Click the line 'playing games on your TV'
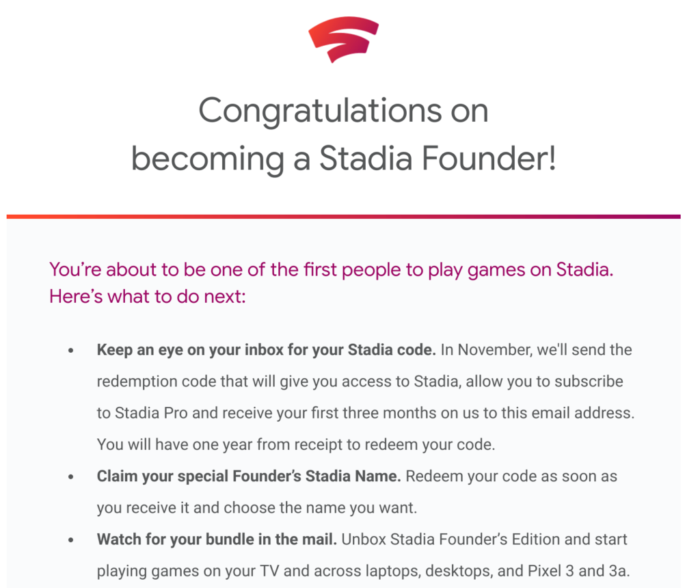The width and height of the screenshot is (700, 588). coord(363,571)
